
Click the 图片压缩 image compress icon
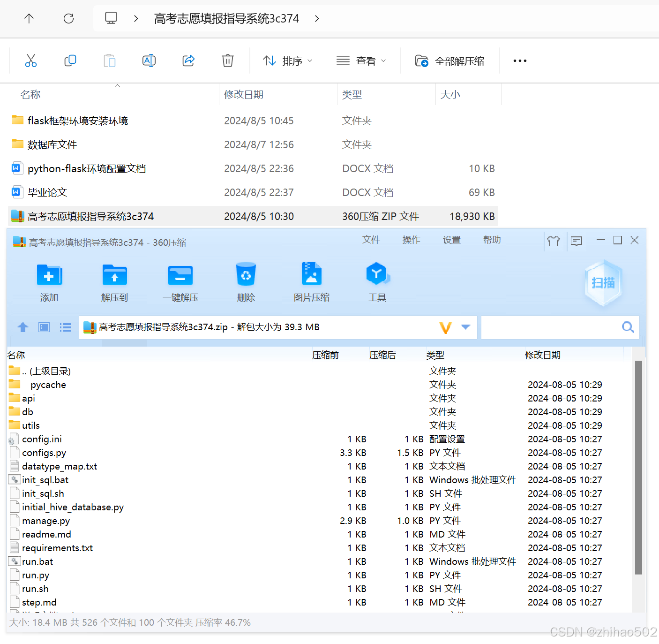(x=312, y=273)
